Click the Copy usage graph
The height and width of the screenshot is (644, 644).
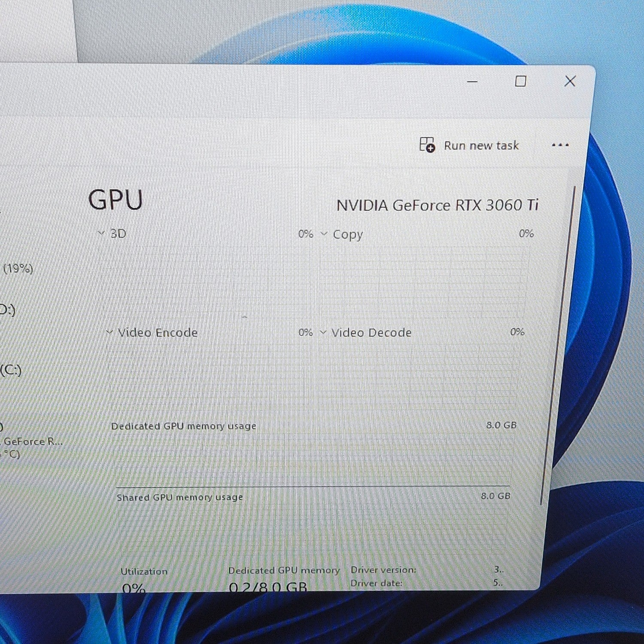pos(423,281)
